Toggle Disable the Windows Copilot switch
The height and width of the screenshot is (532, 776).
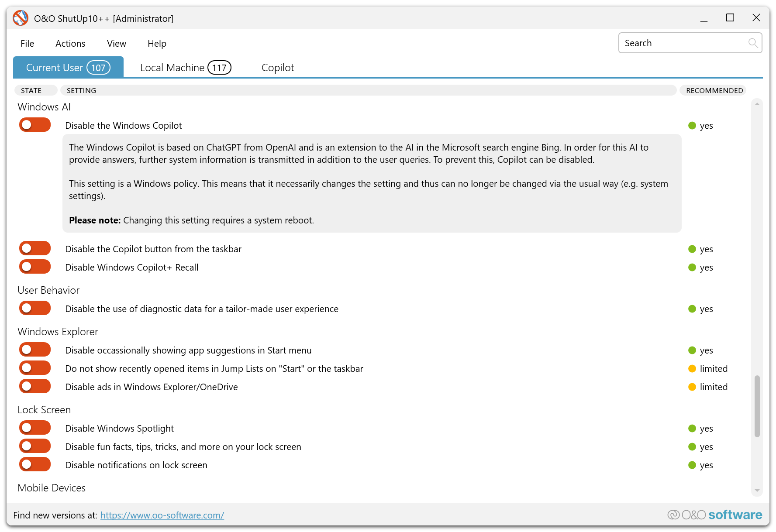click(x=35, y=125)
